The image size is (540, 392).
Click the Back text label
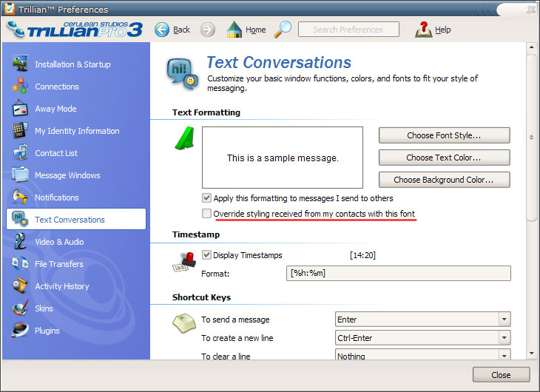[x=181, y=30]
